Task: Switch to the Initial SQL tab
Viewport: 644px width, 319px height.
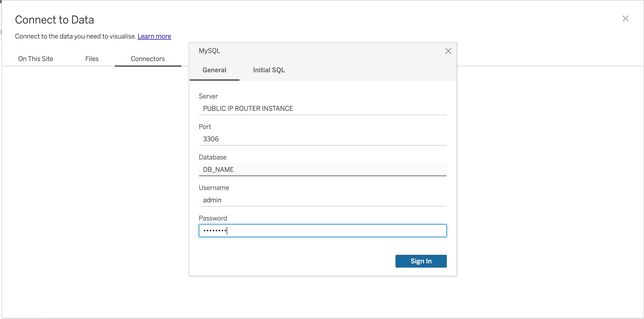Action: [268, 70]
